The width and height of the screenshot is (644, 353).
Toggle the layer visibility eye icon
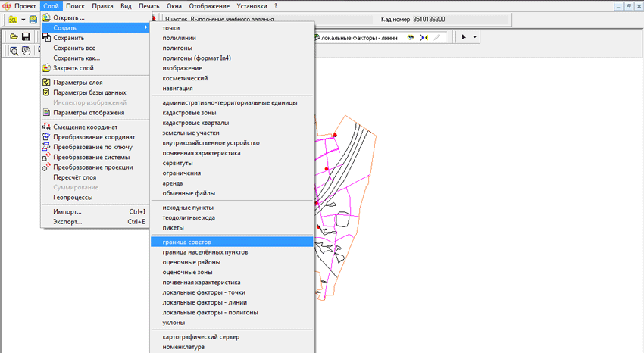point(411,37)
